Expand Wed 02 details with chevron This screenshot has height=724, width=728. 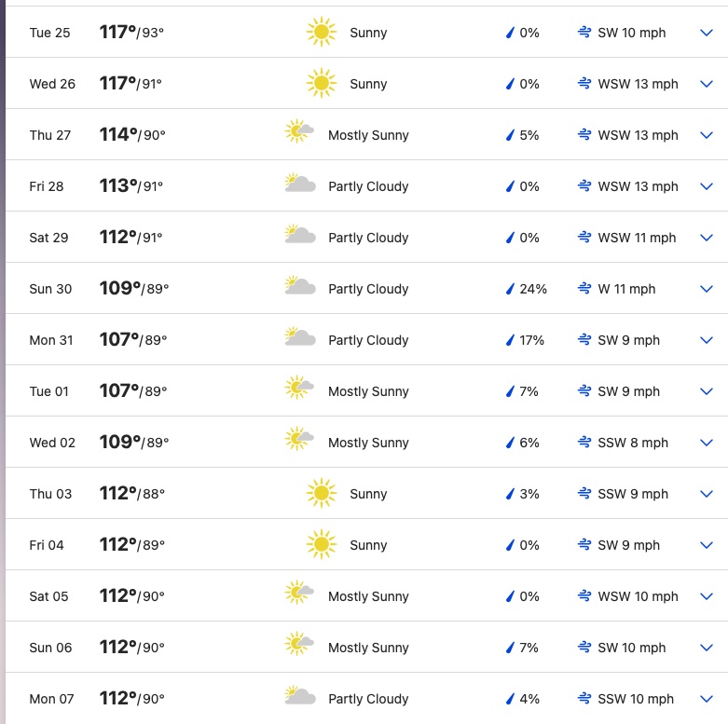706,443
